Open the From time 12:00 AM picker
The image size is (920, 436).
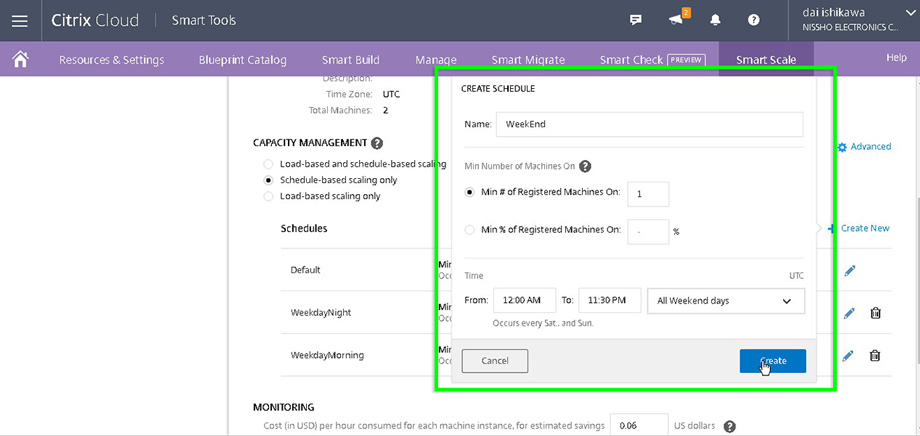tap(524, 301)
